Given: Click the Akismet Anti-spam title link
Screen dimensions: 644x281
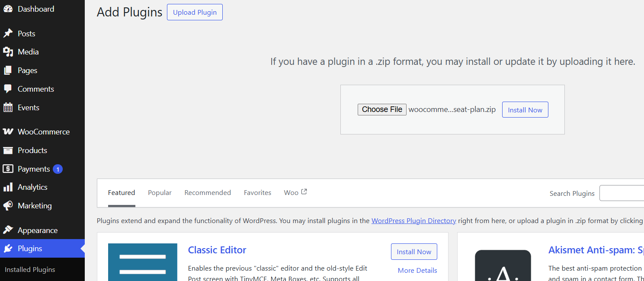Looking at the screenshot, I should [596, 250].
